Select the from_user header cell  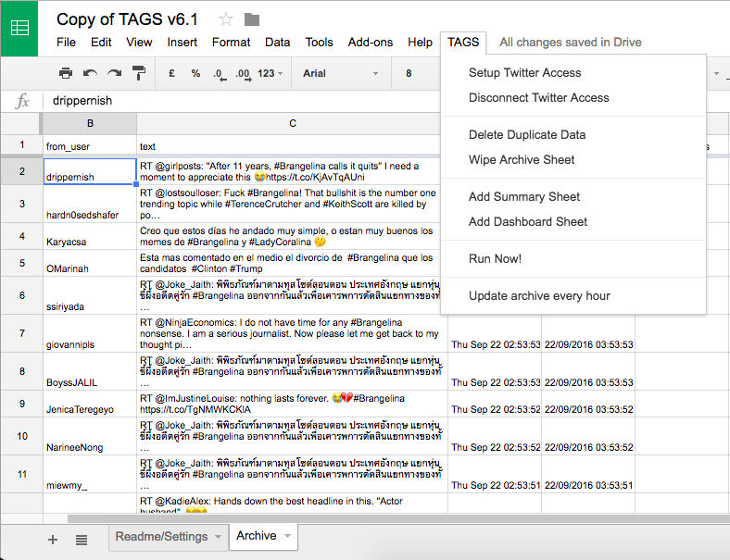[x=90, y=145]
